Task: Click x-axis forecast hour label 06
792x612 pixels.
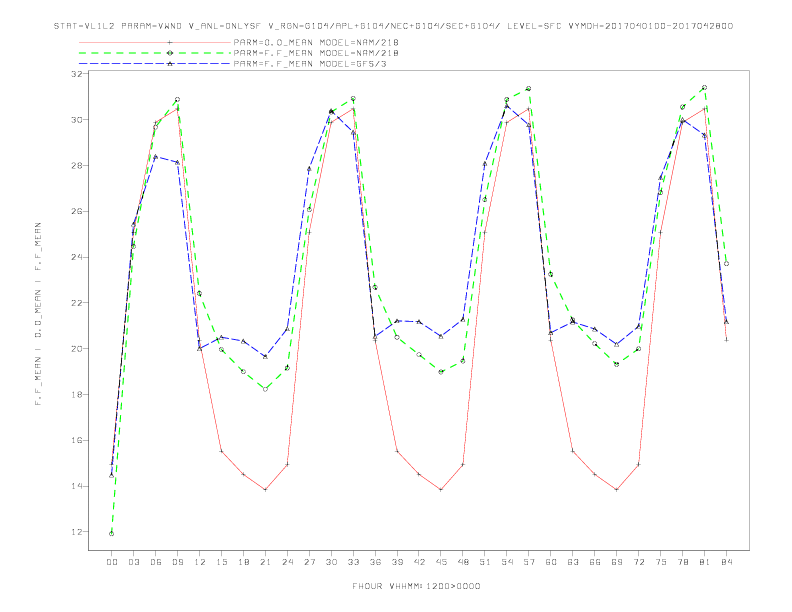Action: pyautogui.click(x=156, y=562)
